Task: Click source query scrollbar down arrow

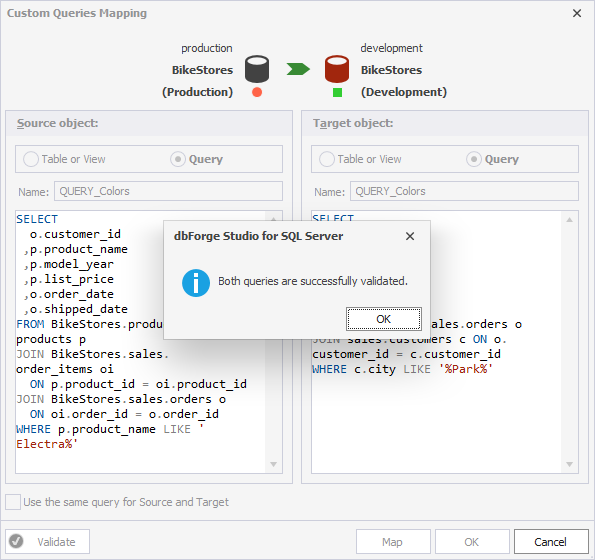Action: point(273,464)
